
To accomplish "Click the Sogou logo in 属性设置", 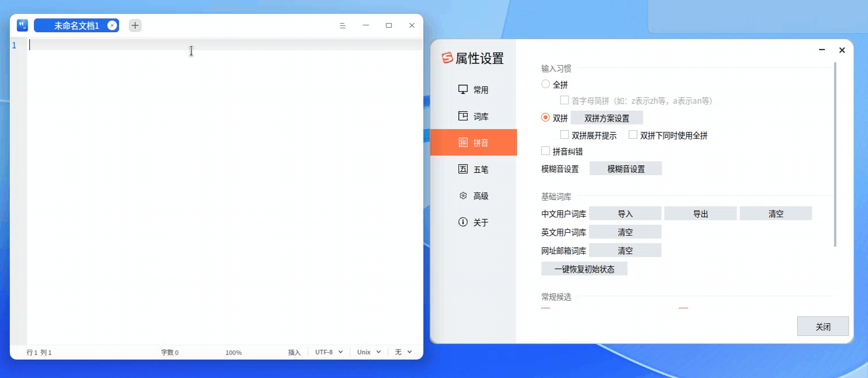I will (x=447, y=58).
